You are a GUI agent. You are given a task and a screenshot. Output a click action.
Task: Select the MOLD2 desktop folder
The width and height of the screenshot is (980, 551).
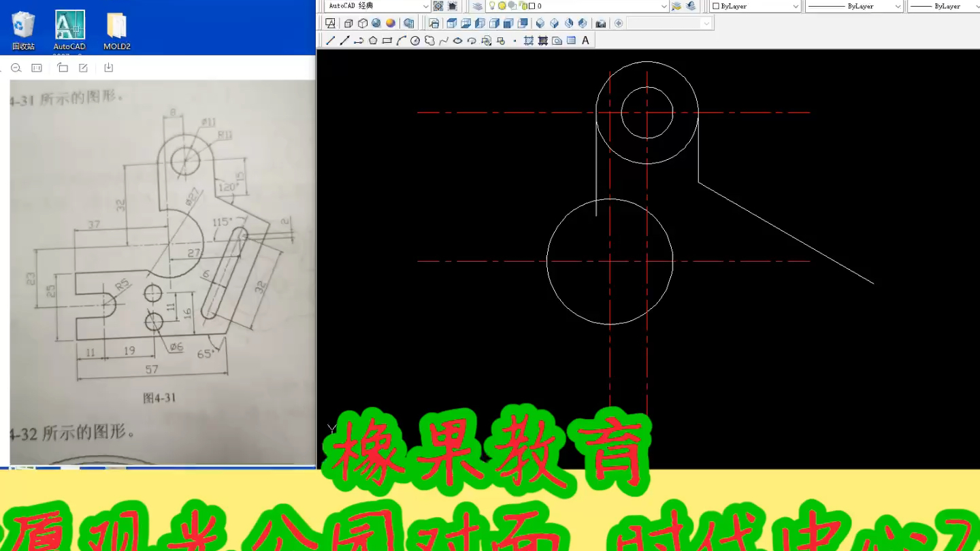click(117, 31)
